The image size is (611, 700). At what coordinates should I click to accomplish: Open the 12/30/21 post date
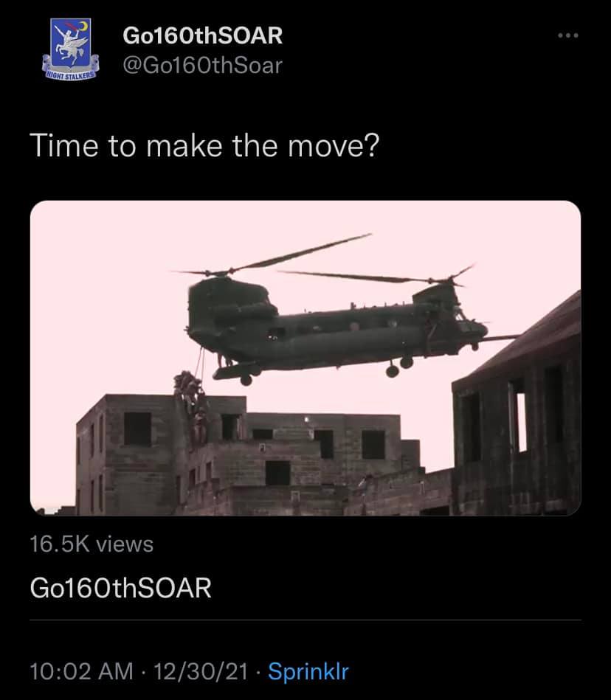tap(201, 671)
